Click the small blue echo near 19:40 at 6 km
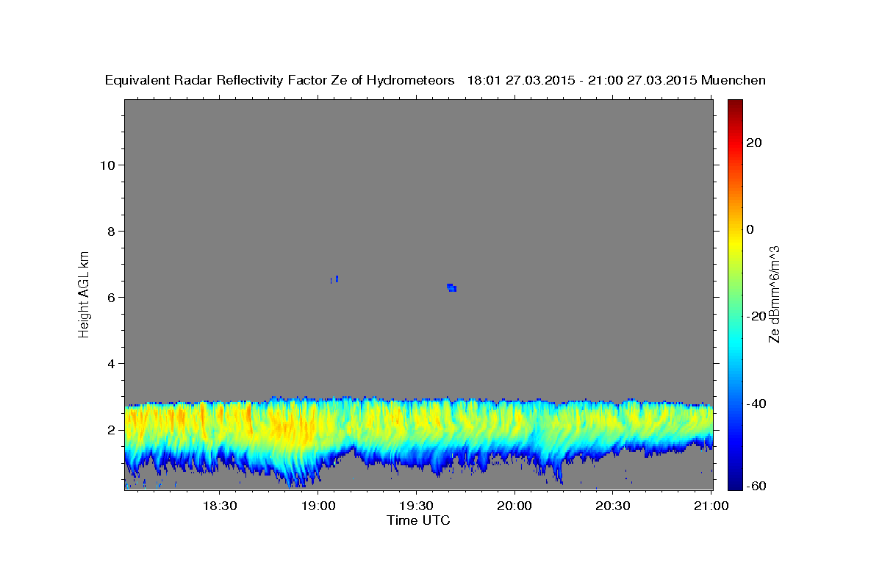Image resolution: width=882 pixels, height=588 pixels. [x=452, y=287]
